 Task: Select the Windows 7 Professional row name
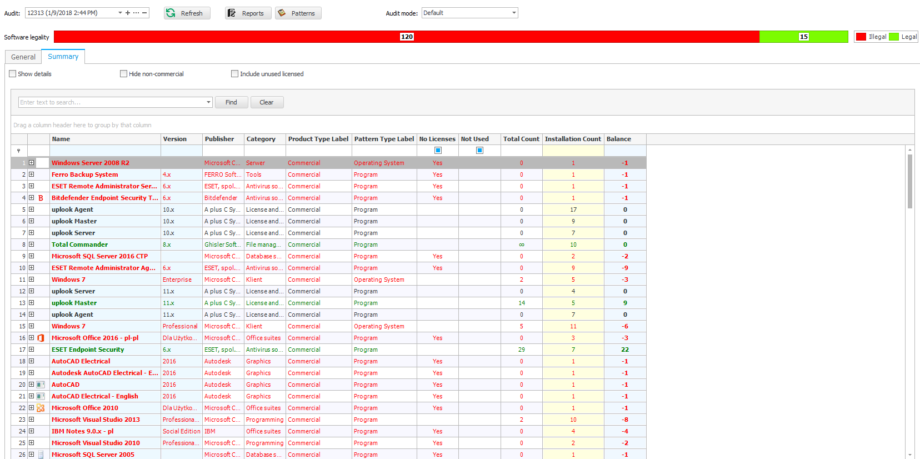(x=69, y=326)
